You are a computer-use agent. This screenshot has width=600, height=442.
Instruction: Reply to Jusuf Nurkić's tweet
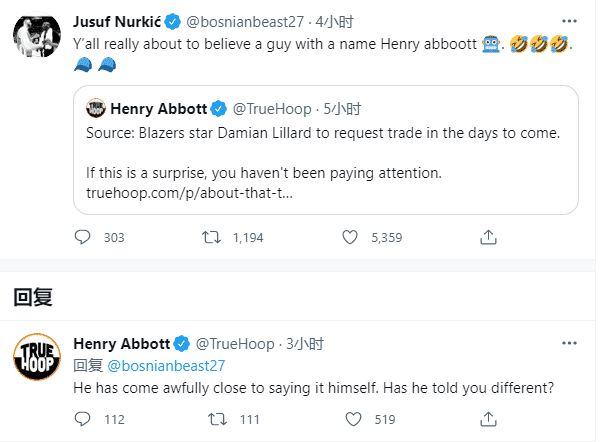(83, 238)
